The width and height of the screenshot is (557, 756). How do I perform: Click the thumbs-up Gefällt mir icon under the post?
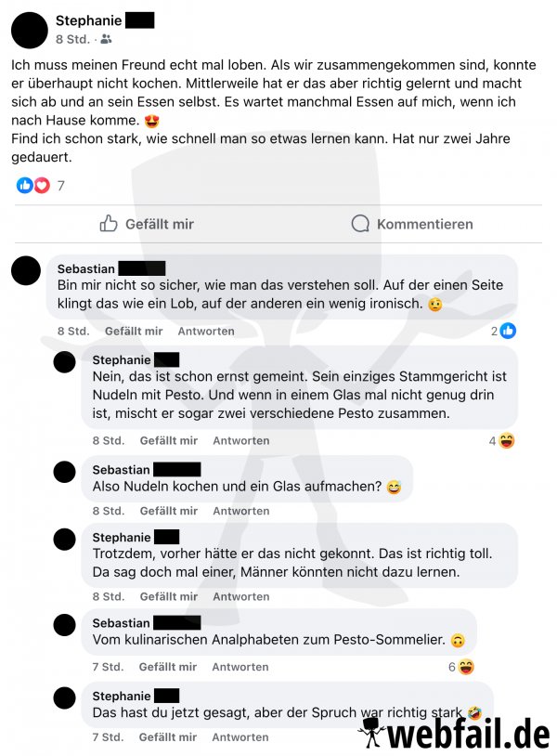point(109,223)
